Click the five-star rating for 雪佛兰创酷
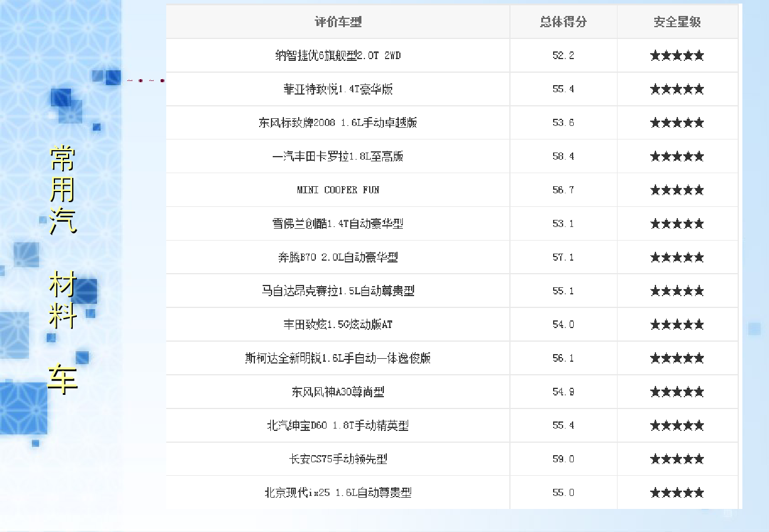The height and width of the screenshot is (532, 769). (677, 223)
